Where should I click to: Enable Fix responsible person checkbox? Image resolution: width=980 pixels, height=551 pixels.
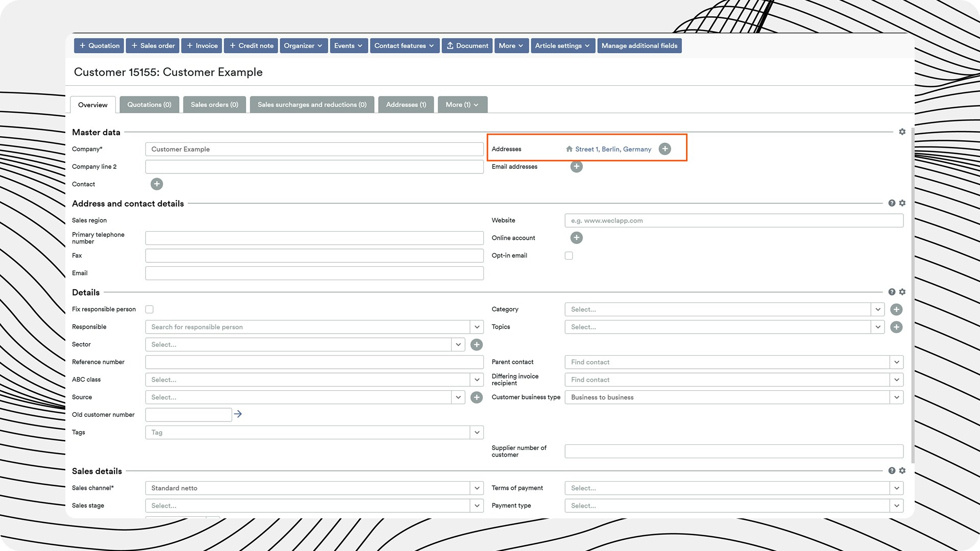click(149, 309)
